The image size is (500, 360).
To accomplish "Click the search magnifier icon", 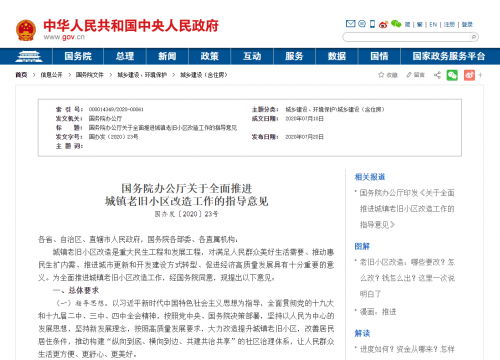I will 473,37.
